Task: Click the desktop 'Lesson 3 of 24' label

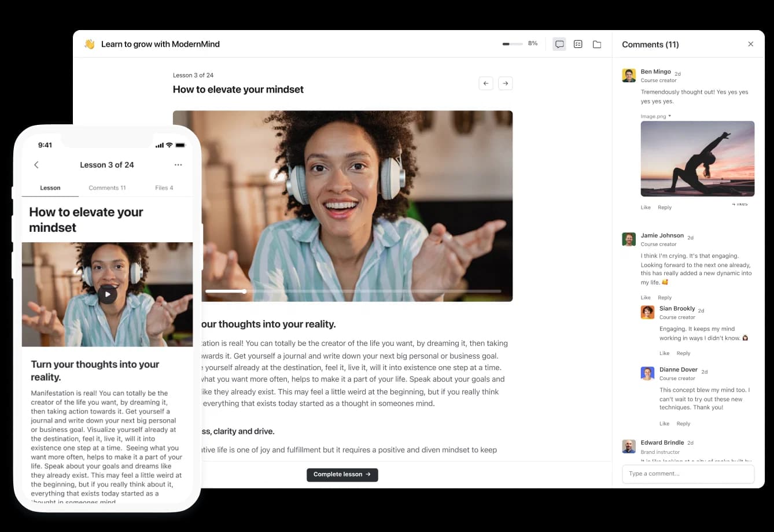Action: point(193,75)
